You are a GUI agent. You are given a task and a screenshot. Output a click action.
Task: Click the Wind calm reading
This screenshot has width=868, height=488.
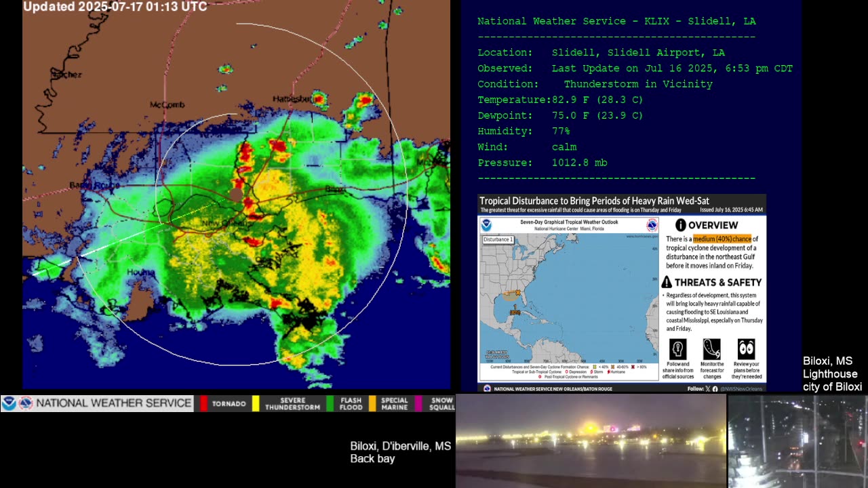tap(527, 146)
